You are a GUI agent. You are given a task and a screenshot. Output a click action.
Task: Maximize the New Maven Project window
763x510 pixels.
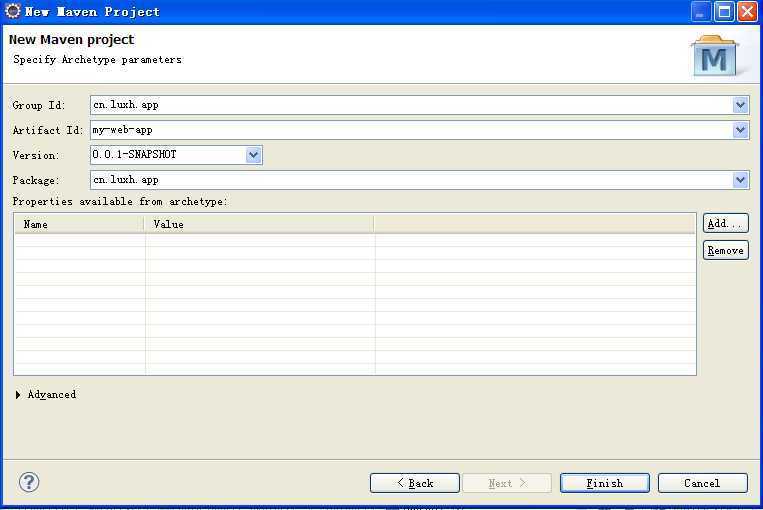pyautogui.click(x=724, y=12)
